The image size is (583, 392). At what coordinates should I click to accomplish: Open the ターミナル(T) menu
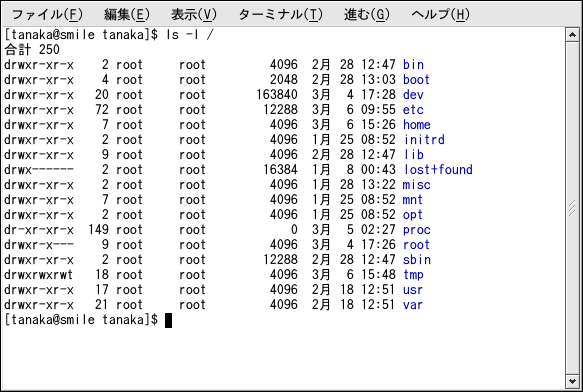(x=281, y=15)
